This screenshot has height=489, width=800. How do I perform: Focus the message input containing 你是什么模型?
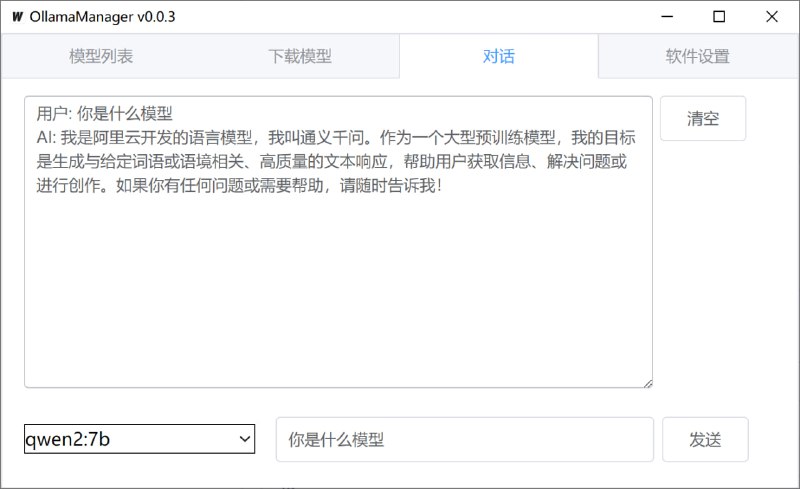click(x=464, y=440)
